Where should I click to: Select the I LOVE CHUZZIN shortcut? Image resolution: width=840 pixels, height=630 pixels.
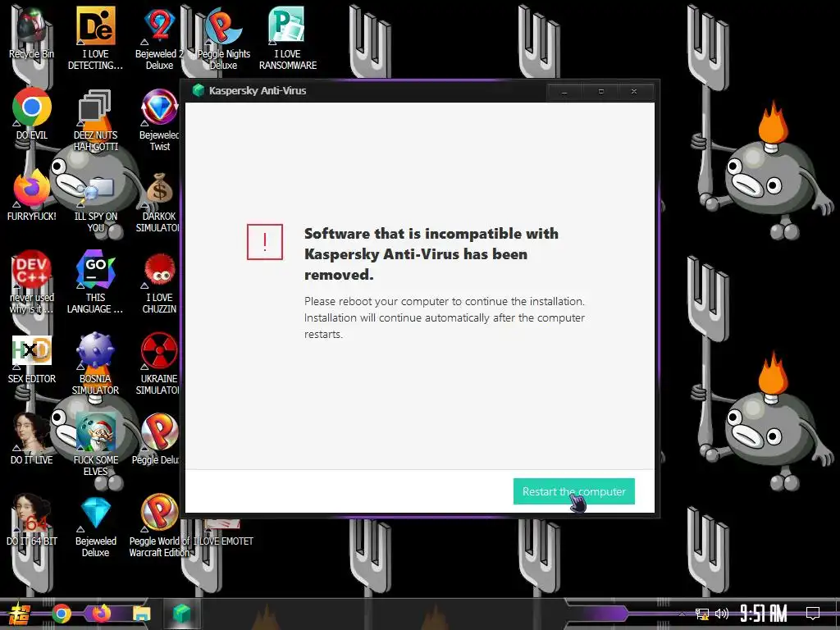coord(159,282)
